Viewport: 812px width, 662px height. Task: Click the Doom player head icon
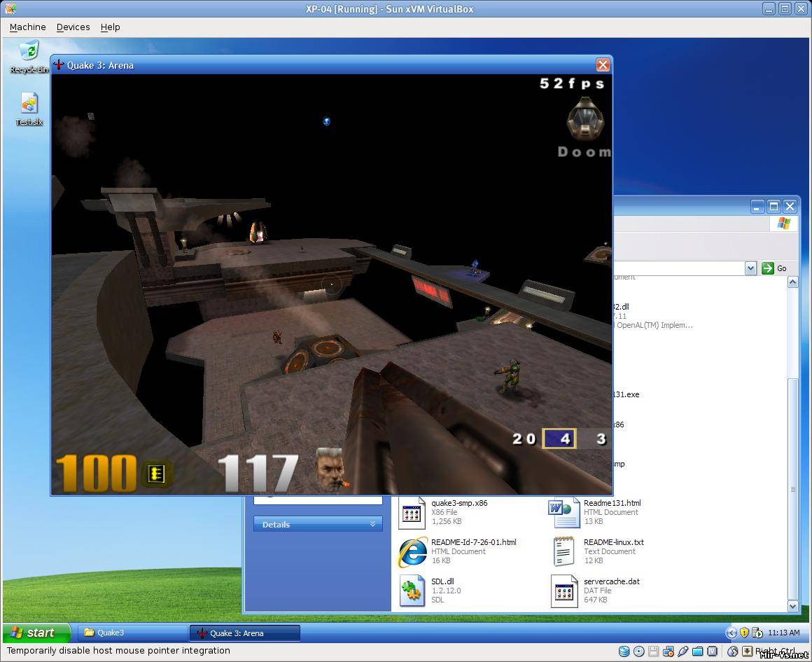(x=585, y=118)
